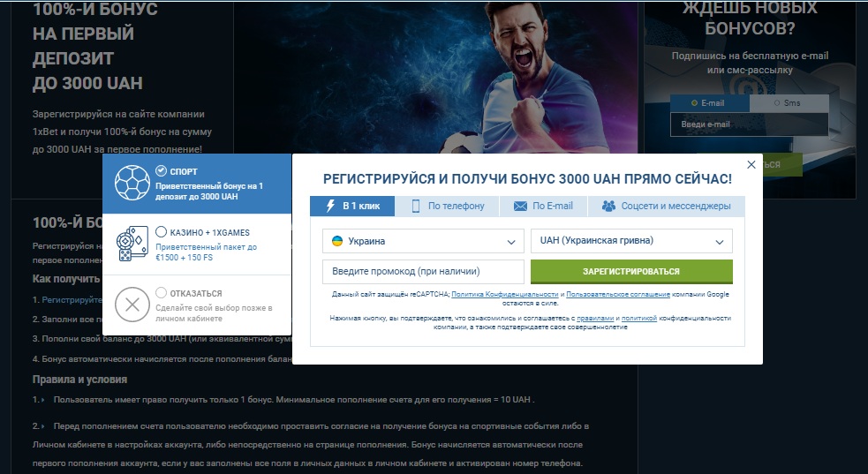
Task: Select the КАЗИНО + 1XGAMES radio option
Action: [x=161, y=231]
